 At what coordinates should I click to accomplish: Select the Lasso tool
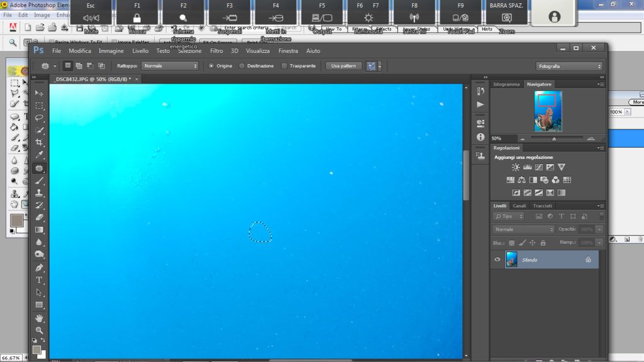click(39, 118)
